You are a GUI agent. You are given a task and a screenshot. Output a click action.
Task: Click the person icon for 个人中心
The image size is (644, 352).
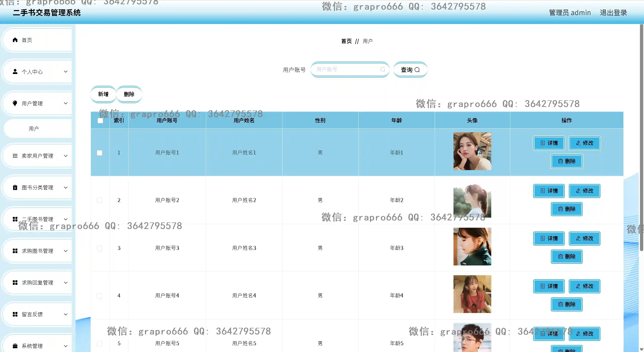pos(15,72)
